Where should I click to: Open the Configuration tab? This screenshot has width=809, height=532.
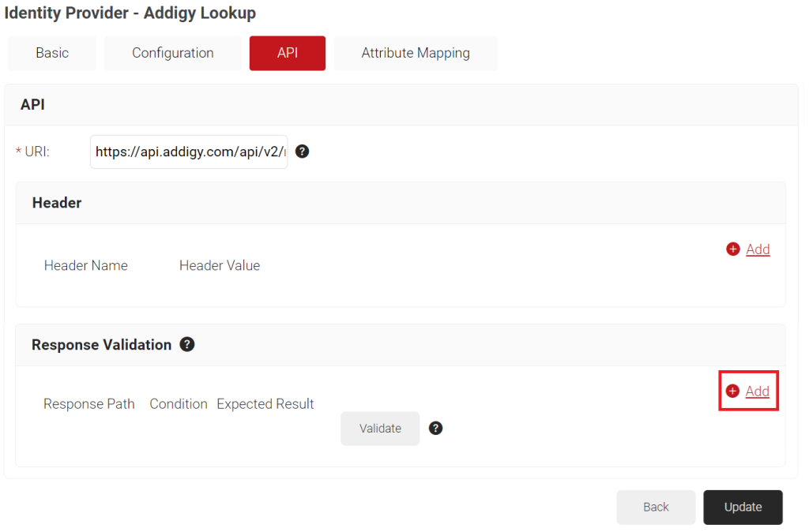pyautogui.click(x=172, y=53)
